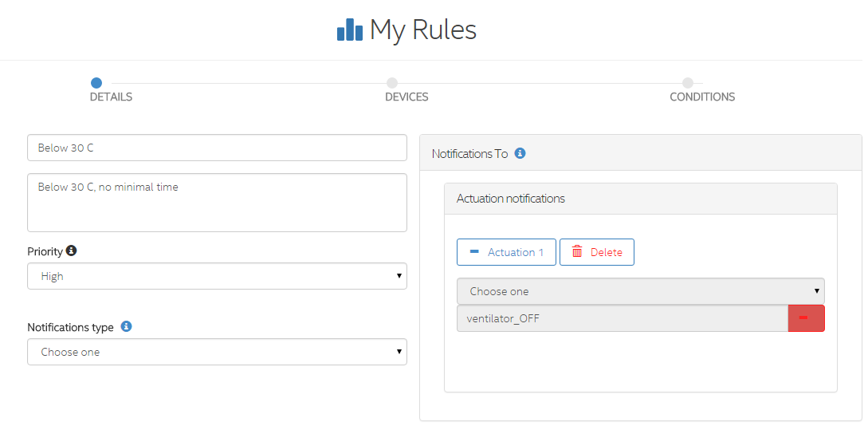The image size is (868, 426).
Task: Click the Actuation notifications panel header
Action: [640, 199]
